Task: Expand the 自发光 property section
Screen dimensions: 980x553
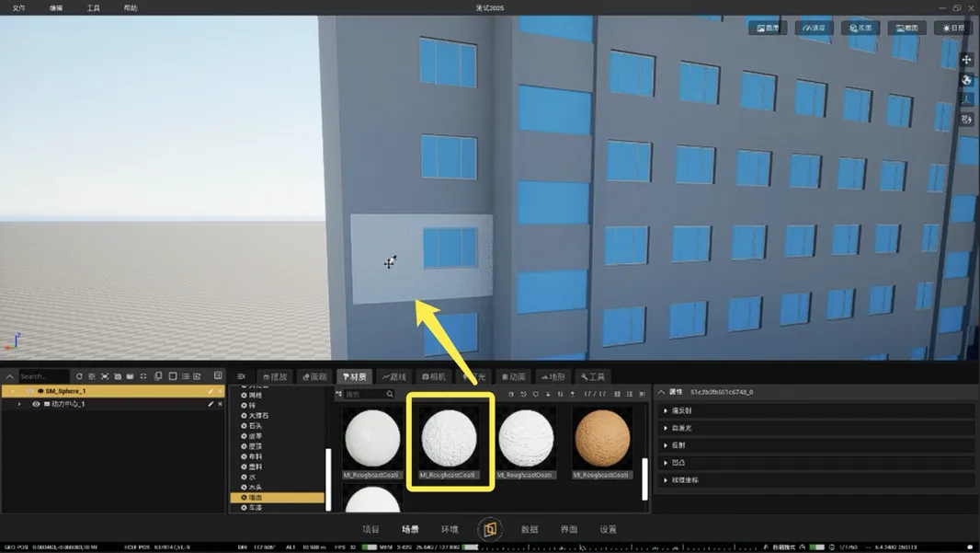Action: [816, 429]
